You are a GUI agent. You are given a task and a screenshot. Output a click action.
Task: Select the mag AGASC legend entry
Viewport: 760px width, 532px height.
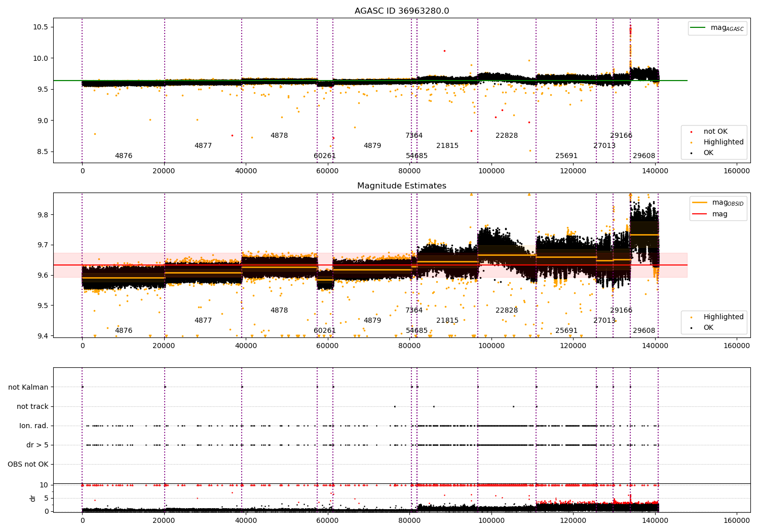717,28
